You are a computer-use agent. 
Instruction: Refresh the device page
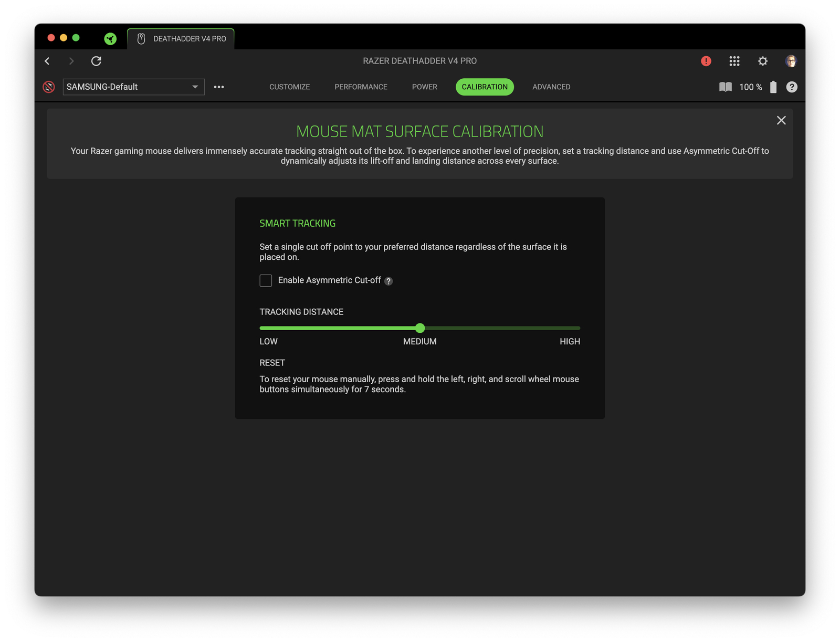click(96, 61)
